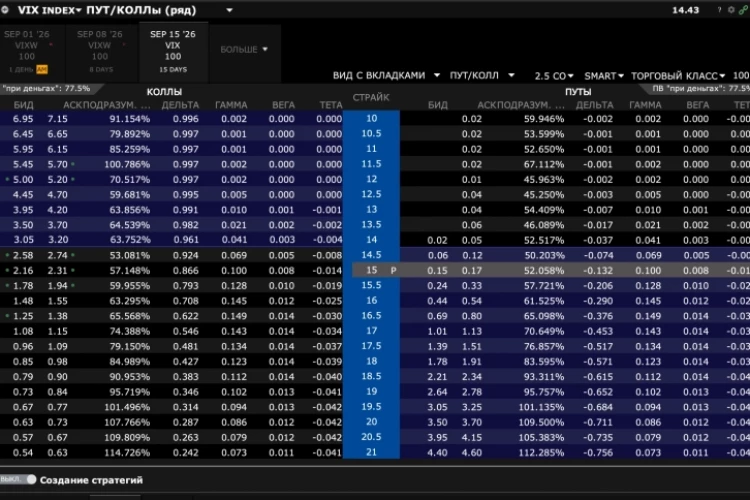
Task: Click the 0.80 put ask at strike 16.5
Action: coord(472,316)
